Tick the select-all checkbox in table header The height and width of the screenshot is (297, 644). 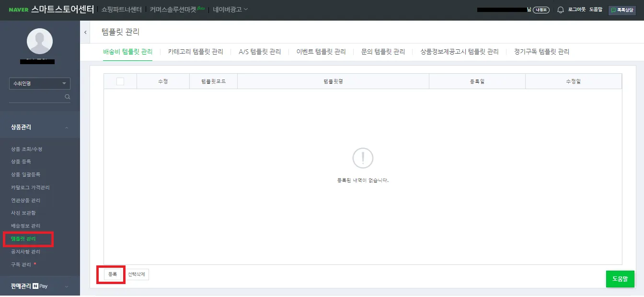pyautogui.click(x=120, y=81)
